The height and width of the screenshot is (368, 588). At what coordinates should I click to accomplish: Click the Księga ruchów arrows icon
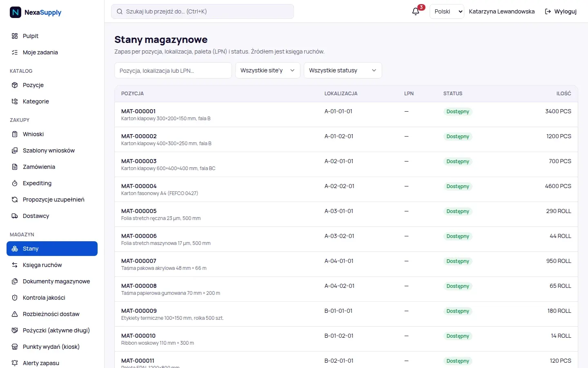click(x=15, y=265)
